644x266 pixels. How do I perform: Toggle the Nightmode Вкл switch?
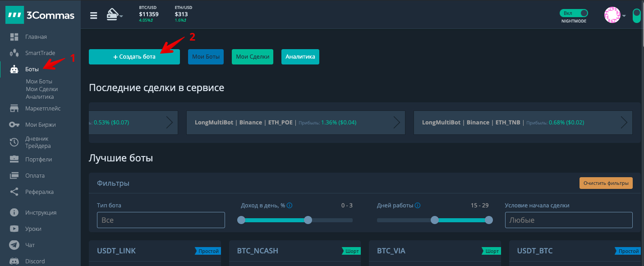pos(574,13)
